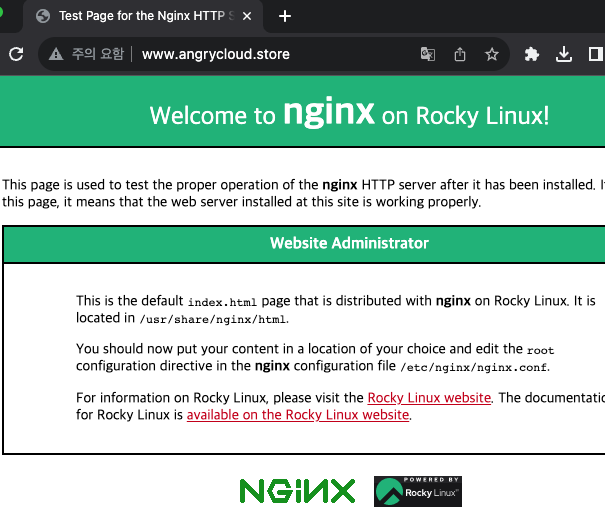Bookmark this page with the star icon
This screenshot has height=519, width=605.
(x=492, y=54)
